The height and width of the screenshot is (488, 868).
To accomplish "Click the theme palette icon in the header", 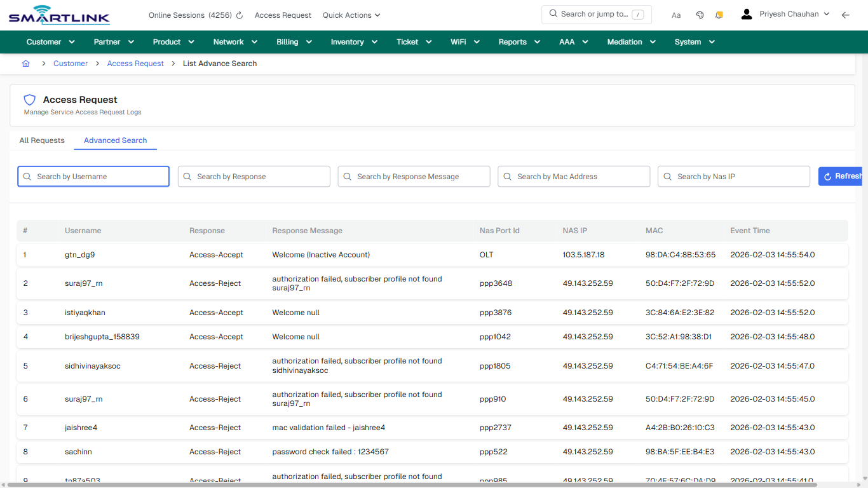I will [700, 15].
